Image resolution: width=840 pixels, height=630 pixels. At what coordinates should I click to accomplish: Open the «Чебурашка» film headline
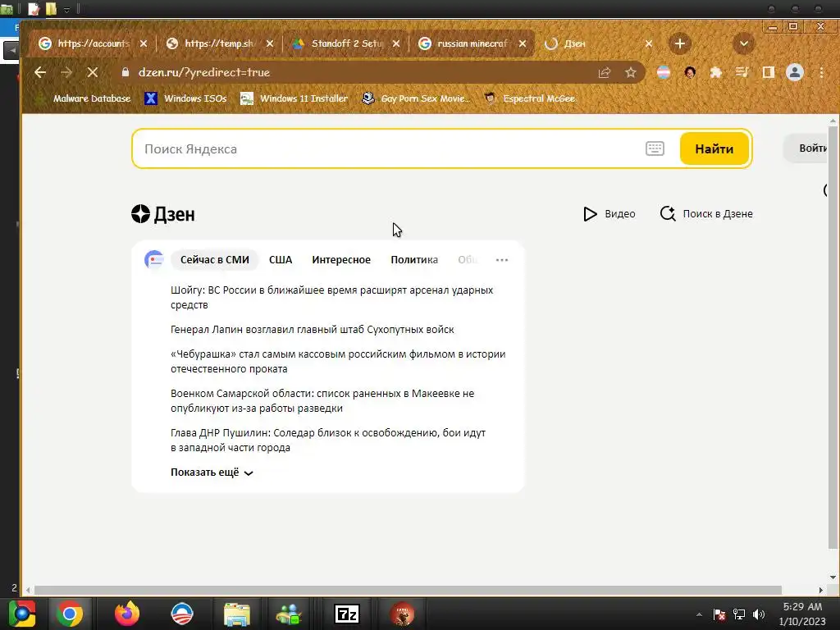pyautogui.click(x=338, y=362)
